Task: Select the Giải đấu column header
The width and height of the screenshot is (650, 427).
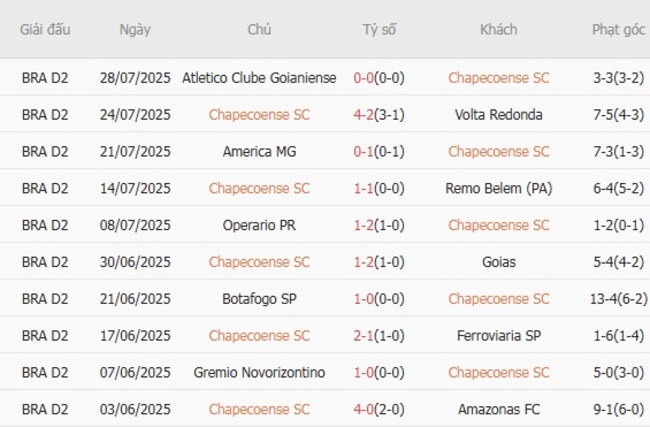Action: 45,29
